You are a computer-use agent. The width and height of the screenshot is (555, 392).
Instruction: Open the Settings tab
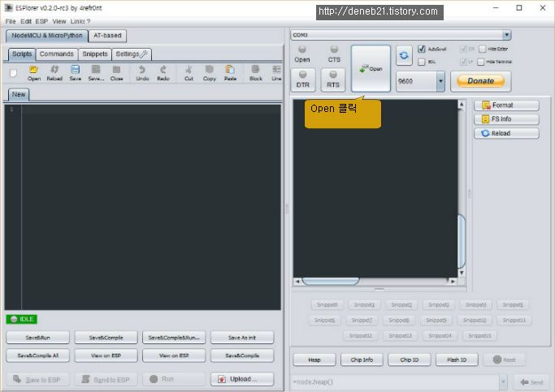(x=132, y=54)
